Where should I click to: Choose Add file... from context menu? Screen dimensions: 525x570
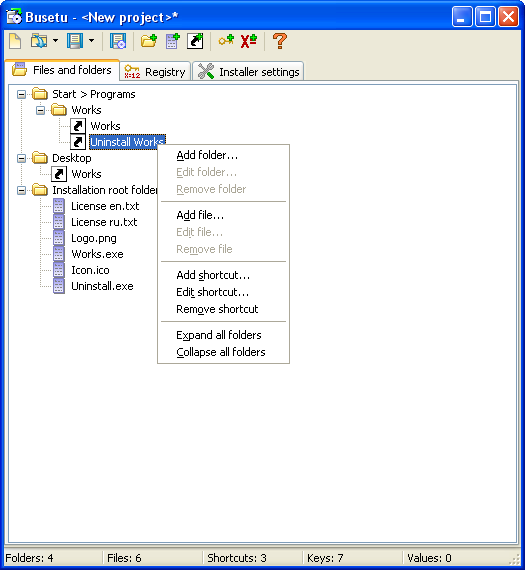[x=223, y=215]
